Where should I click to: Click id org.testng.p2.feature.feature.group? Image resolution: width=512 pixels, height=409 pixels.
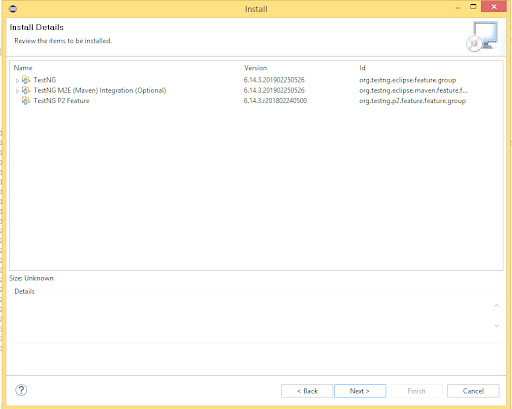(x=412, y=101)
